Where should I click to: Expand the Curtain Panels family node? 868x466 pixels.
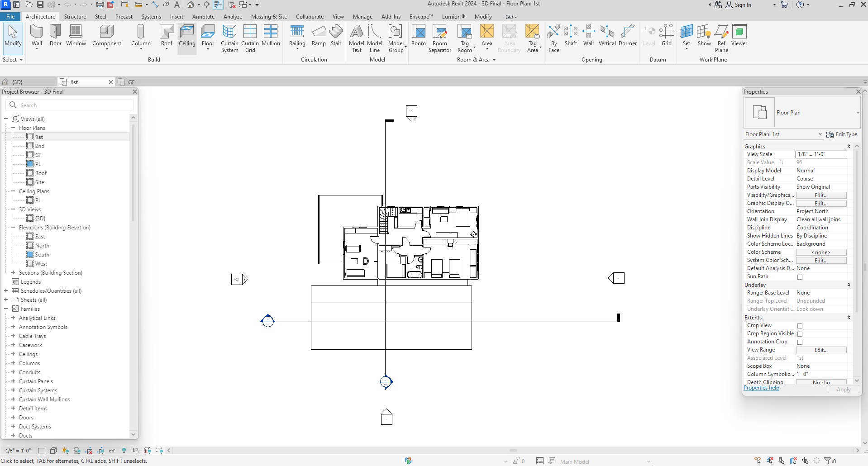click(x=13, y=381)
